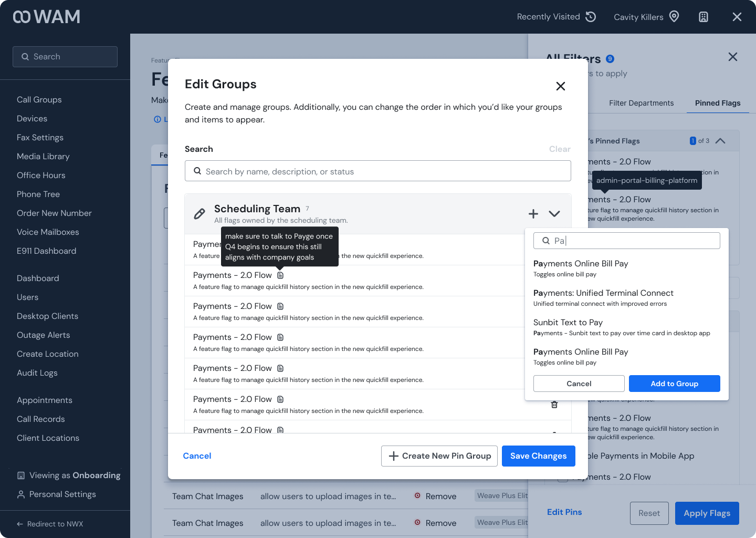Click the plus icon to add flags to Scheduling Team

533,214
